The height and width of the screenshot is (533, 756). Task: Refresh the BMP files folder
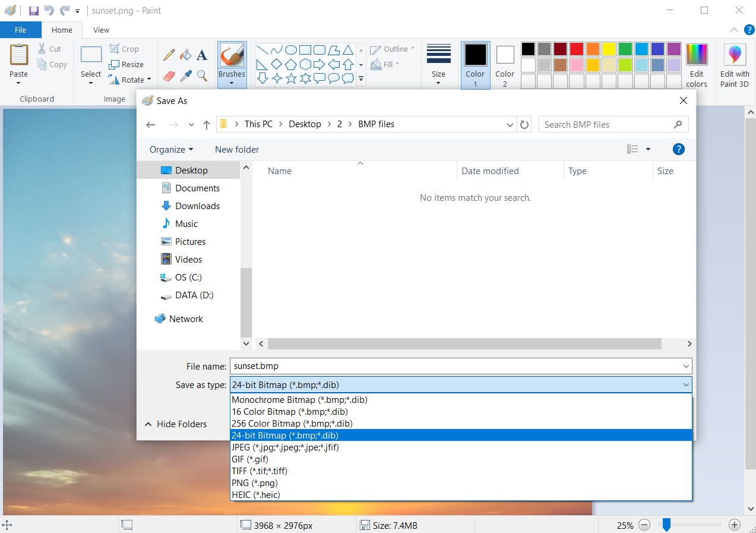point(524,124)
